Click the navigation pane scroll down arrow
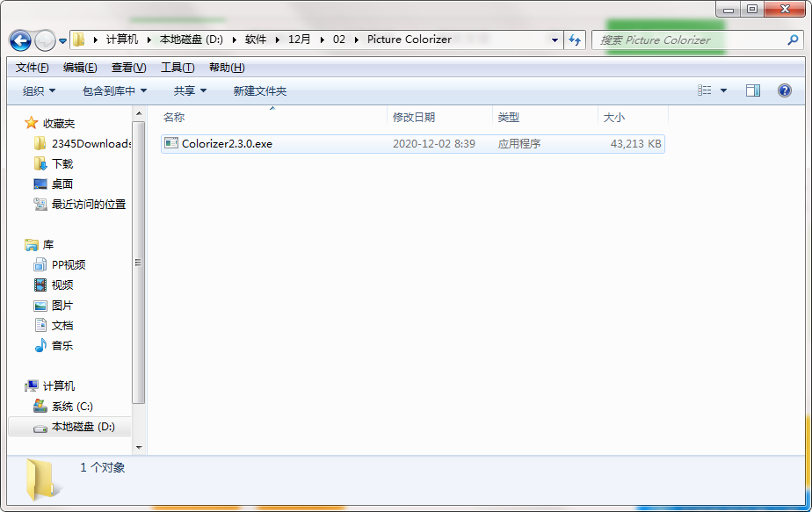Viewport: 812px width, 512px height. click(x=139, y=447)
